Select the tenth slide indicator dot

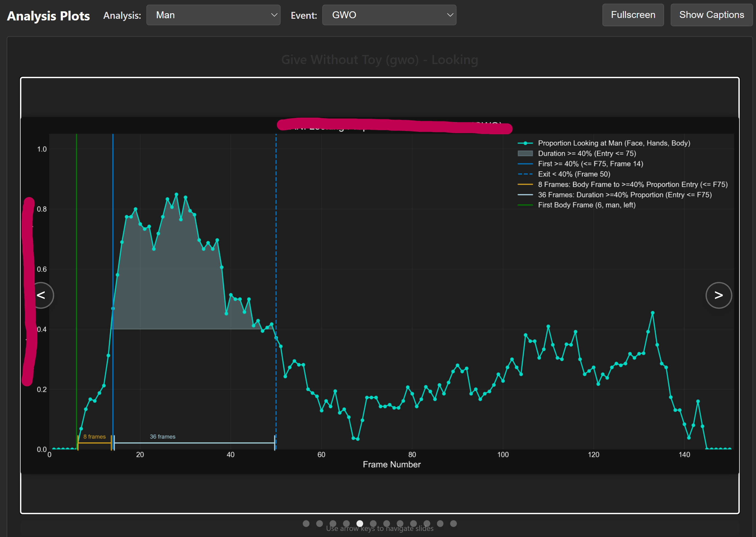point(427,523)
